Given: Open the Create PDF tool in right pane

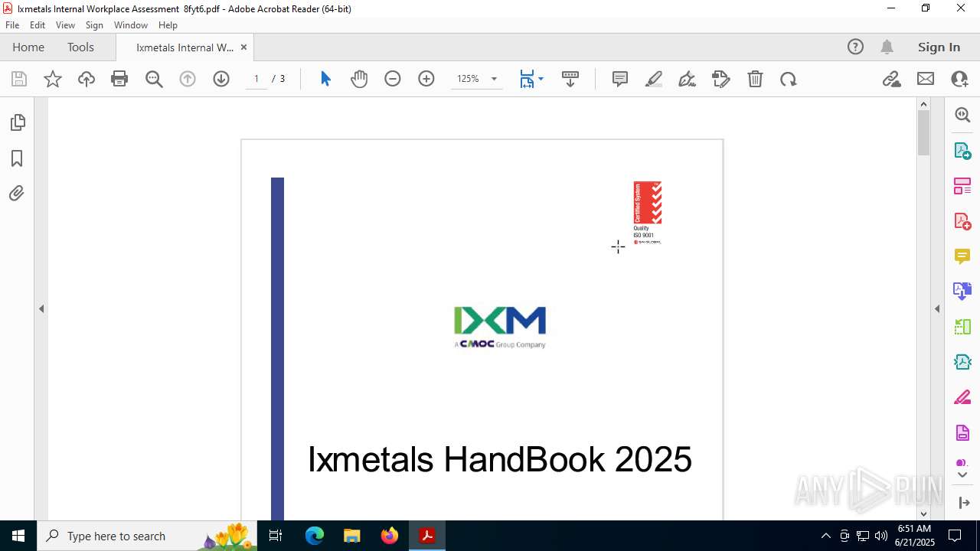Looking at the screenshot, I should click(962, 220).
